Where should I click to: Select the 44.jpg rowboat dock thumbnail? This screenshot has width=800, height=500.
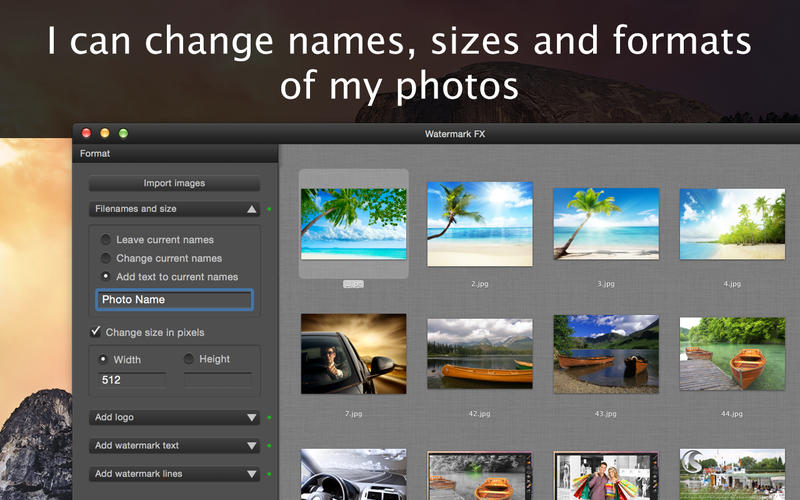click(732, 354)
